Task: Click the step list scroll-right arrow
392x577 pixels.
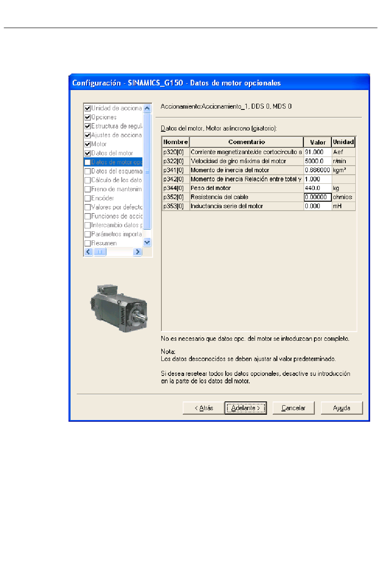Action: click(138, 252)
